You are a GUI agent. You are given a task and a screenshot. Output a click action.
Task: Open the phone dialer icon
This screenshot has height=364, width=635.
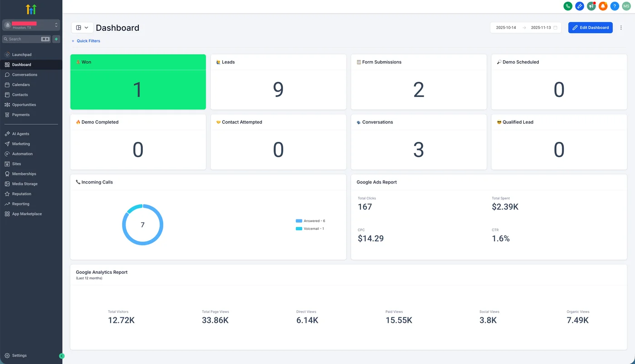pyautogui.click(x=567, y=6)
